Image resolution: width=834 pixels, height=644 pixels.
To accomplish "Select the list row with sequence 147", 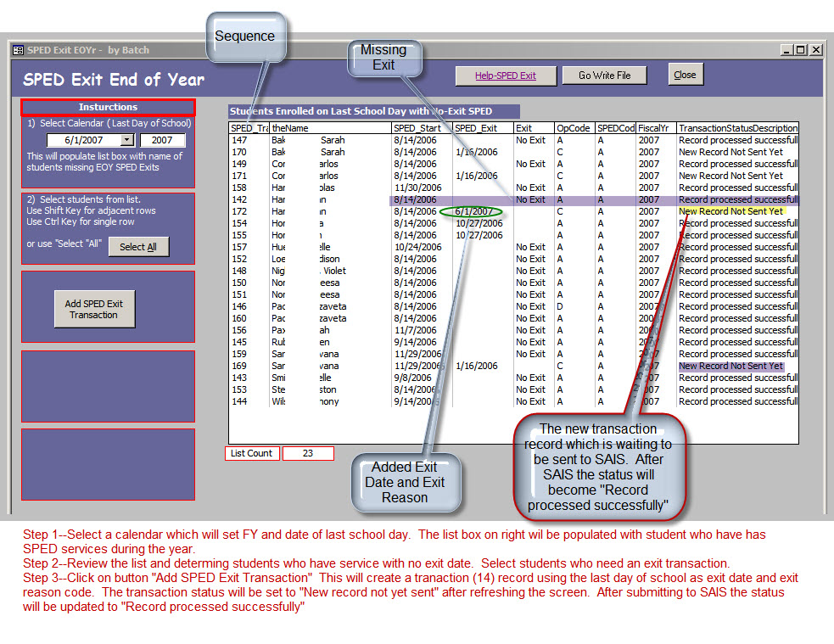I will click(x=514, y=140).
